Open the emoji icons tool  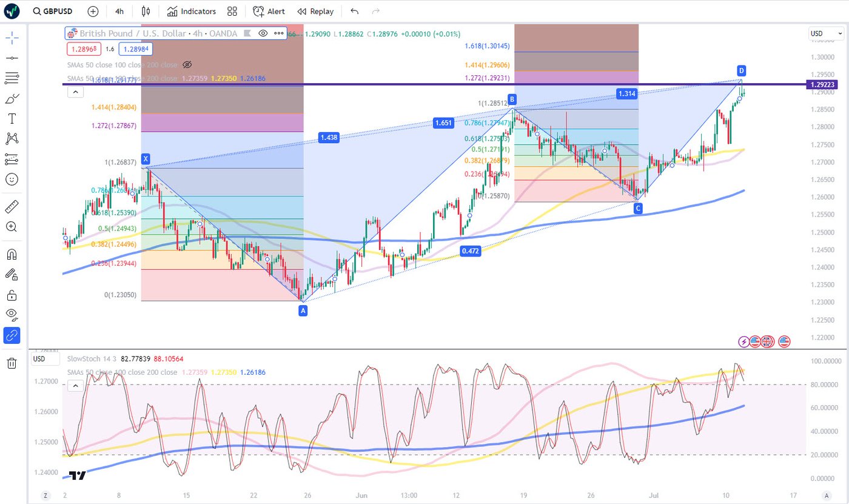(x=12, y=180)
